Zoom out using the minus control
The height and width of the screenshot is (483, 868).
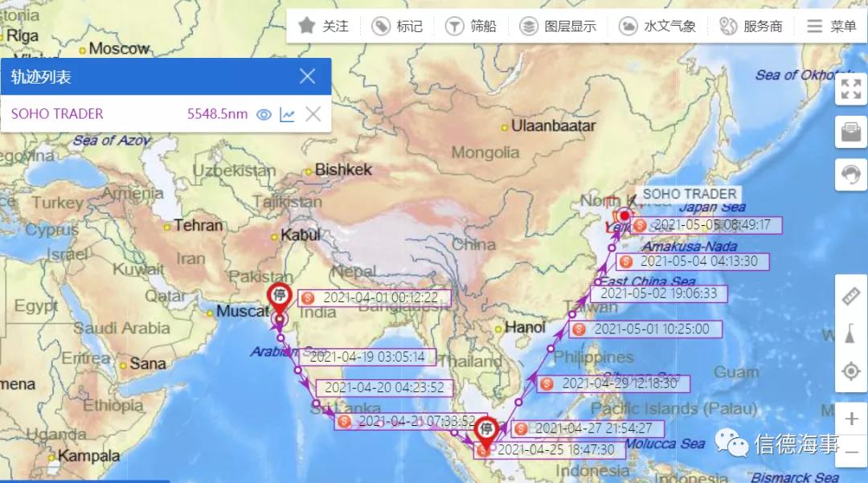coord(850,452)
